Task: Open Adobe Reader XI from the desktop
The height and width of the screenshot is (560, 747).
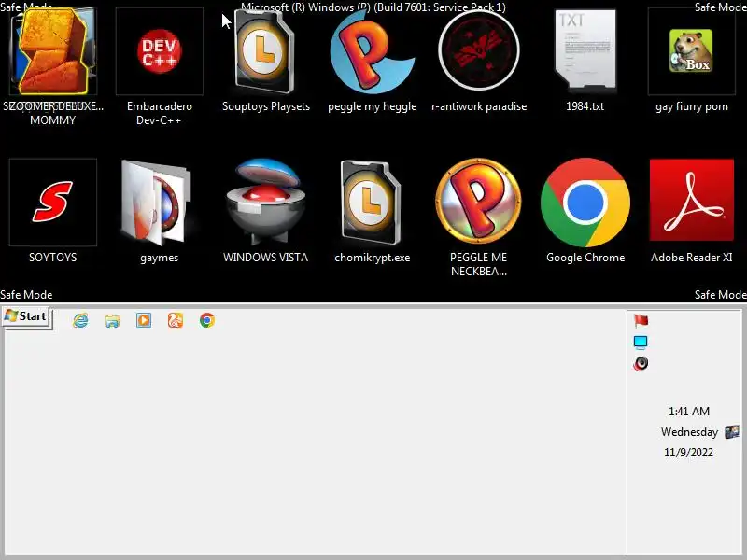Action: pos(691,200)
